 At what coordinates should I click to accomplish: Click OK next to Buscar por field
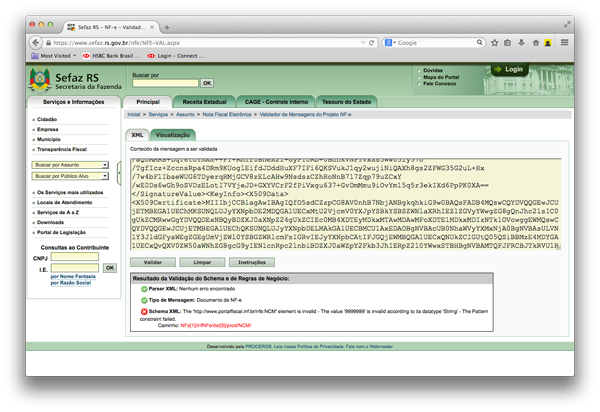coord(207,83)
